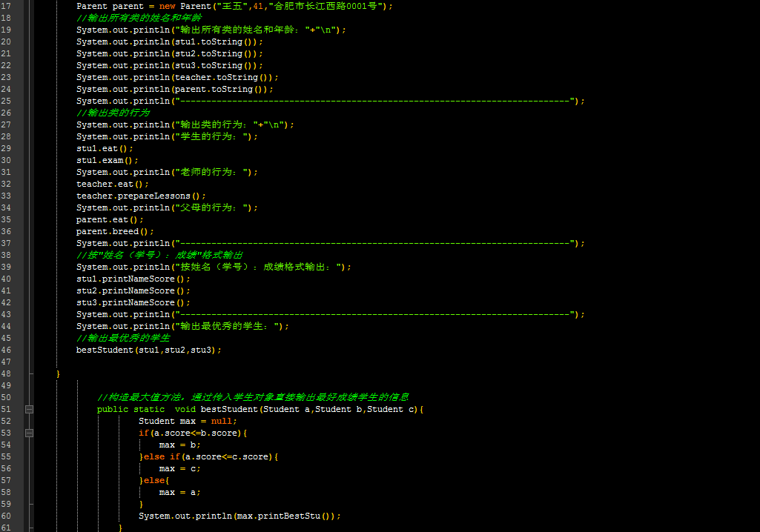Click on System.out.println(max.printBestStu());

click(240, 516)
